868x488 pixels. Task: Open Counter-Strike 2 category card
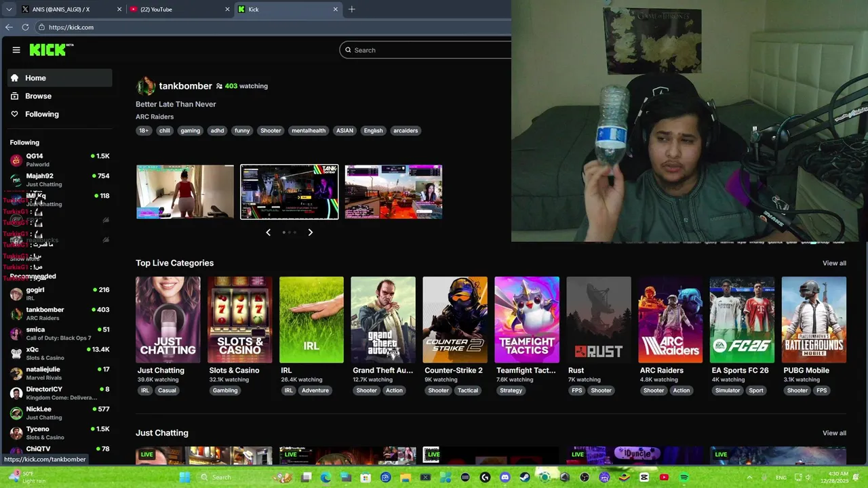coord(455,320)
